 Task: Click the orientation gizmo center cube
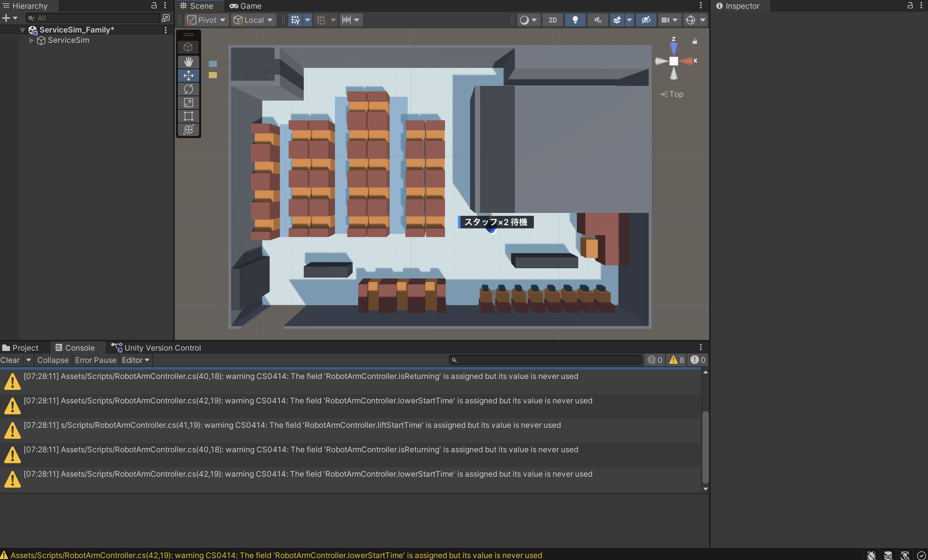674,61
